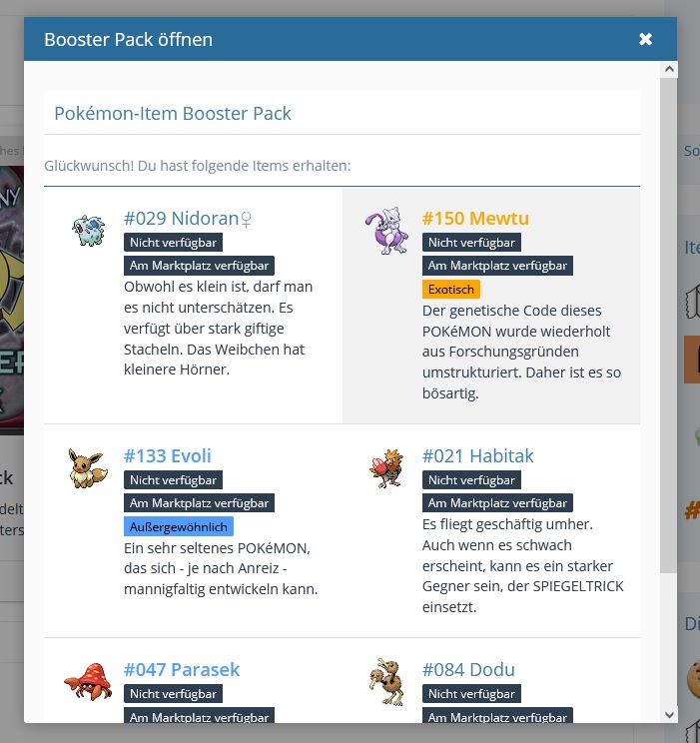The height and width of the screenshot is (743, 700).
Task: Click Habitak's 'Nicht verfügbar' badge
Action: 471,480
